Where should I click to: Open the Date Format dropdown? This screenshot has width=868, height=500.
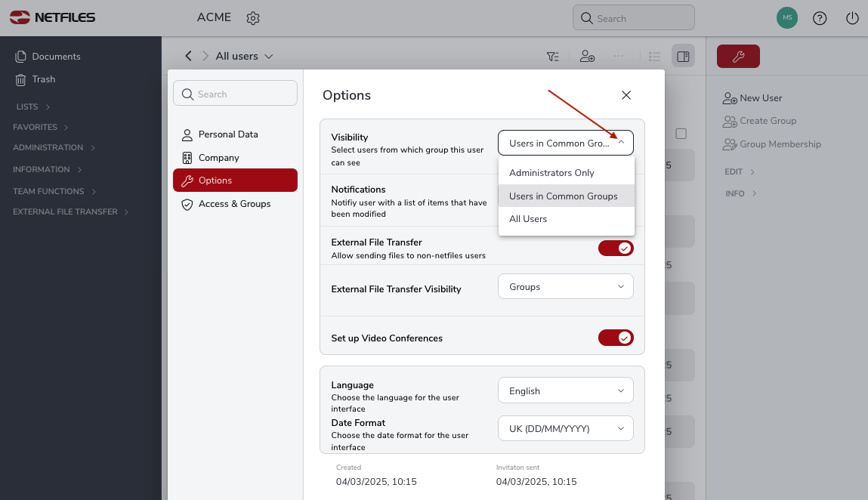click(566, 428)
